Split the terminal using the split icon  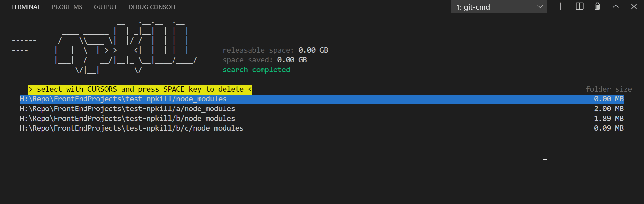579,6
